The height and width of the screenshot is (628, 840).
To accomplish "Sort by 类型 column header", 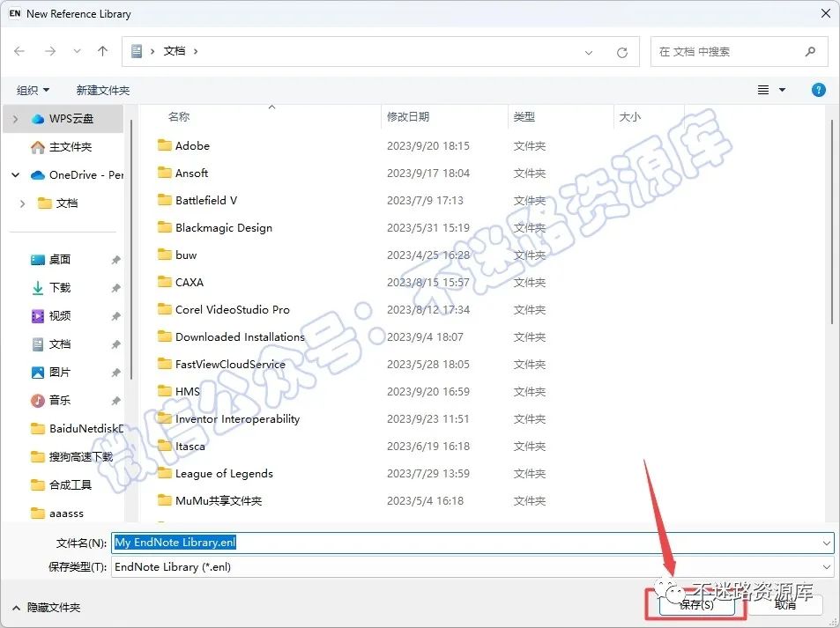I will (x=524, y=117).
